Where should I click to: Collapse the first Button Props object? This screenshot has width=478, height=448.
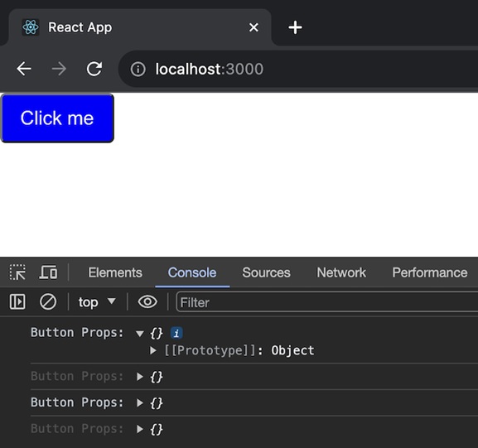tap(140, 334)
